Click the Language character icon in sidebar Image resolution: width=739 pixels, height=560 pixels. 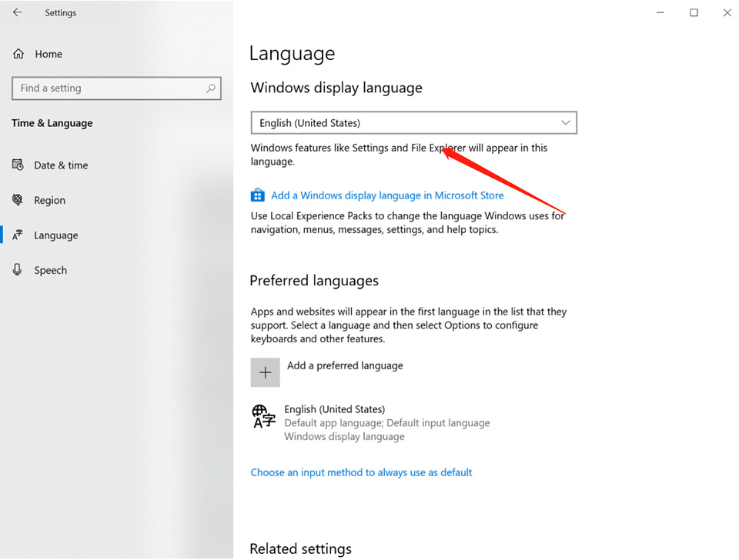18,235
